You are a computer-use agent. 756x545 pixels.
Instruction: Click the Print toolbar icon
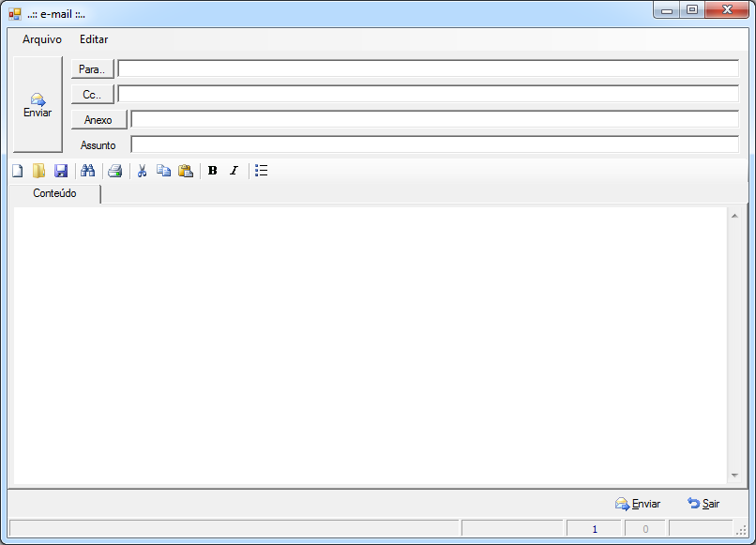point(115,171)
